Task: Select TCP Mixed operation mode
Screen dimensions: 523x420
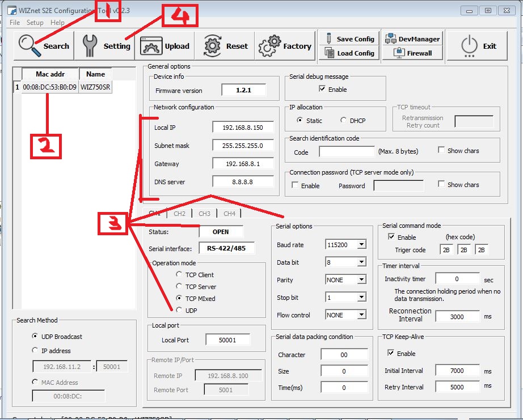Action: point(179,298)
